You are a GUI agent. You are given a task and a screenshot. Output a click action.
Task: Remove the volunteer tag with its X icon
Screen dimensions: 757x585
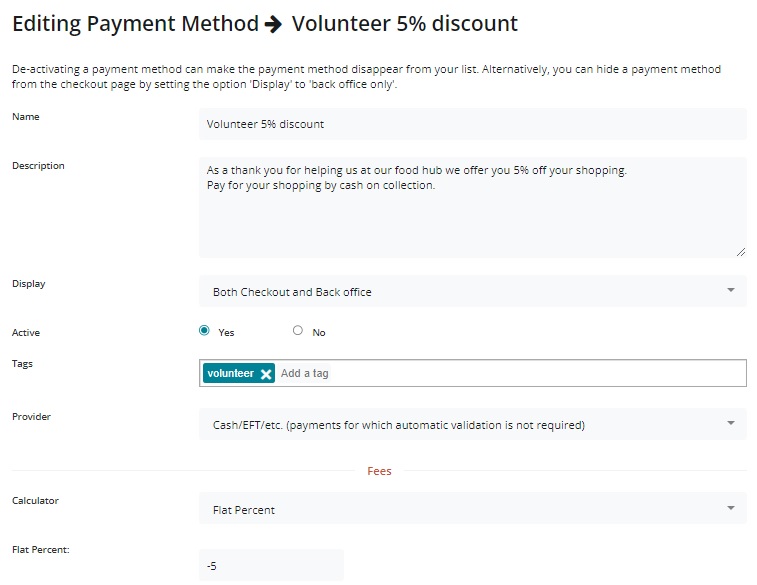click(266, 374)
